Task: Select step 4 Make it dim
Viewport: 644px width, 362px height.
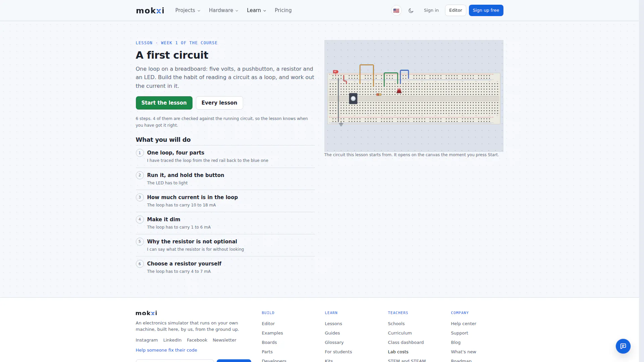Action: (x=225, y=223)
